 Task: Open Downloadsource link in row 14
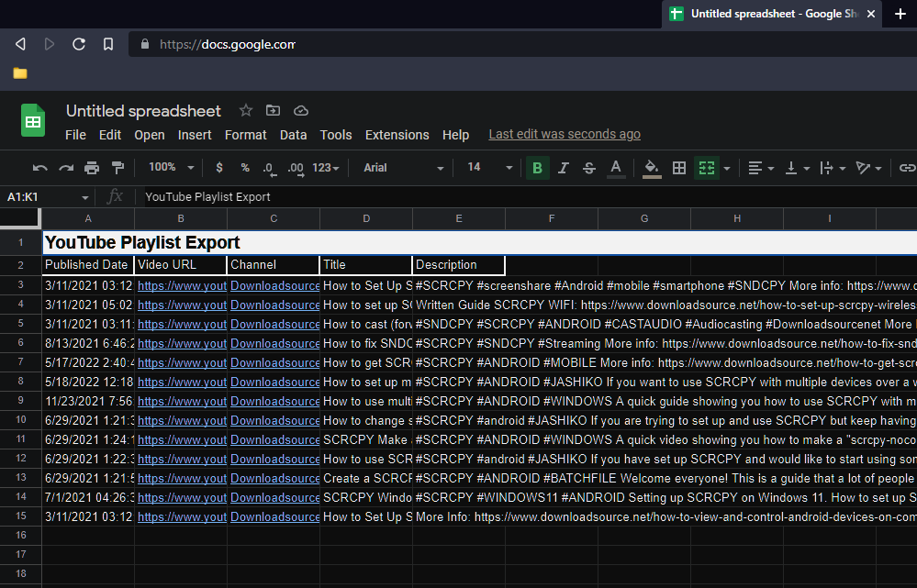pos(274,498)
